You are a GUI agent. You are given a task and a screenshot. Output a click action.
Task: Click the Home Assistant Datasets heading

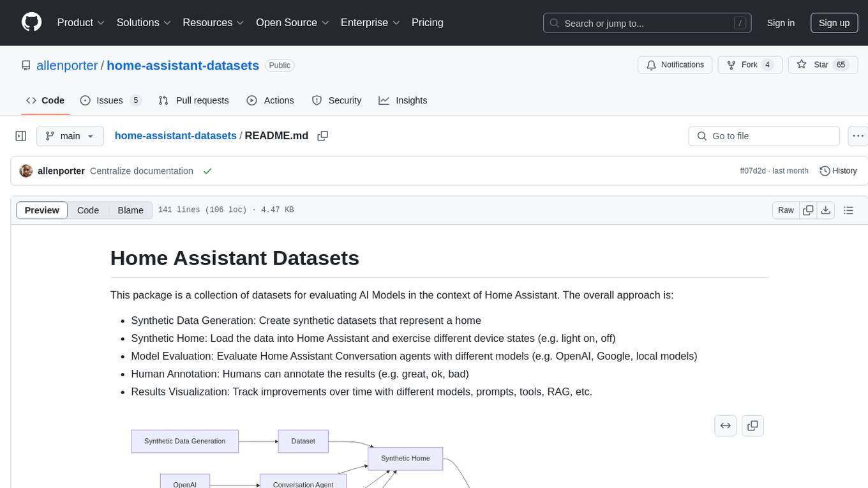(x=235, y=258)
